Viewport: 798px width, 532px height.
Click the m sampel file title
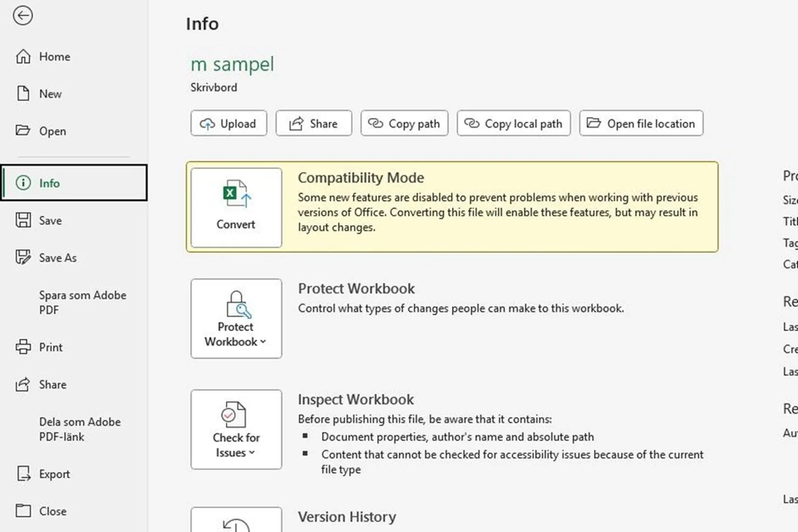pos(232,64)
